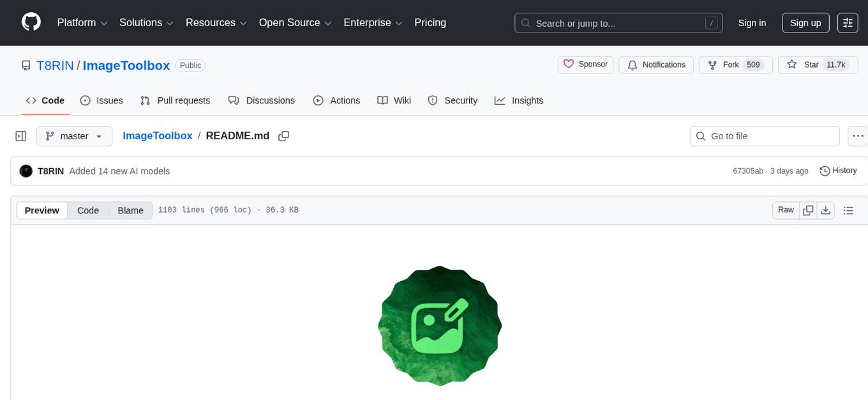Copy raw README file contents

808,210
